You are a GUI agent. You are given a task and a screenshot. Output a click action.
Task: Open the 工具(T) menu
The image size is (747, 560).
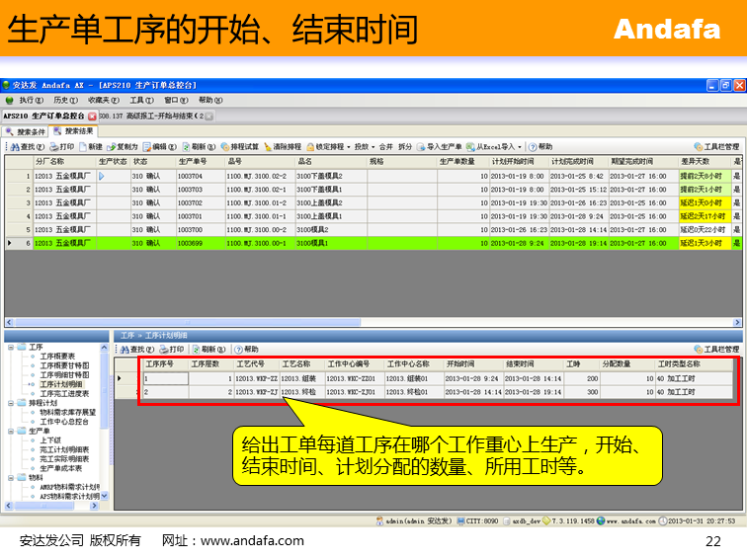pos(142,100)
